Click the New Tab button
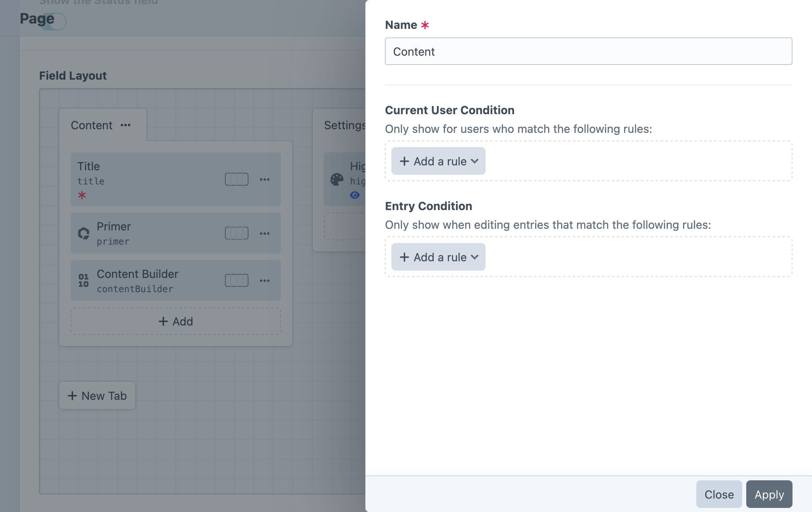Viewport: 812px width, 512px height. click(97, 395)
